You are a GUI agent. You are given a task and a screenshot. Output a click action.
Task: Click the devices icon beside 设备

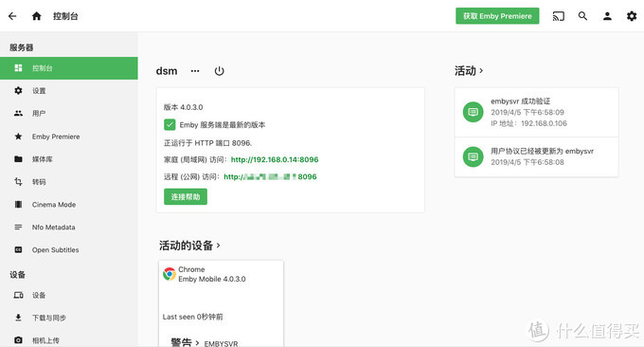click(x=18, y=295)
